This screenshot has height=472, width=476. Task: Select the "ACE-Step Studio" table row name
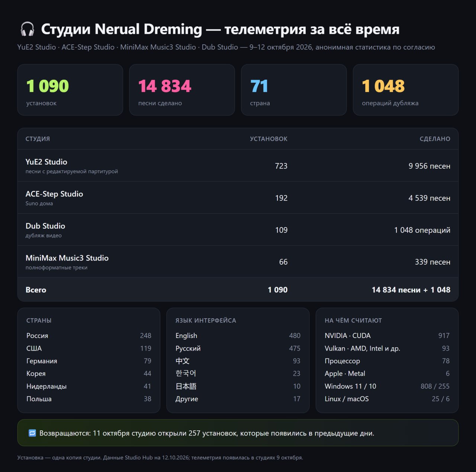pyautogui.click(x=54, y=194)
